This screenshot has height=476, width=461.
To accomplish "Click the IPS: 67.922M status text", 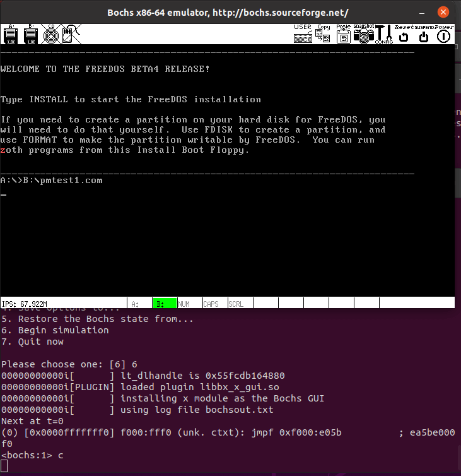I will [25, 304].
